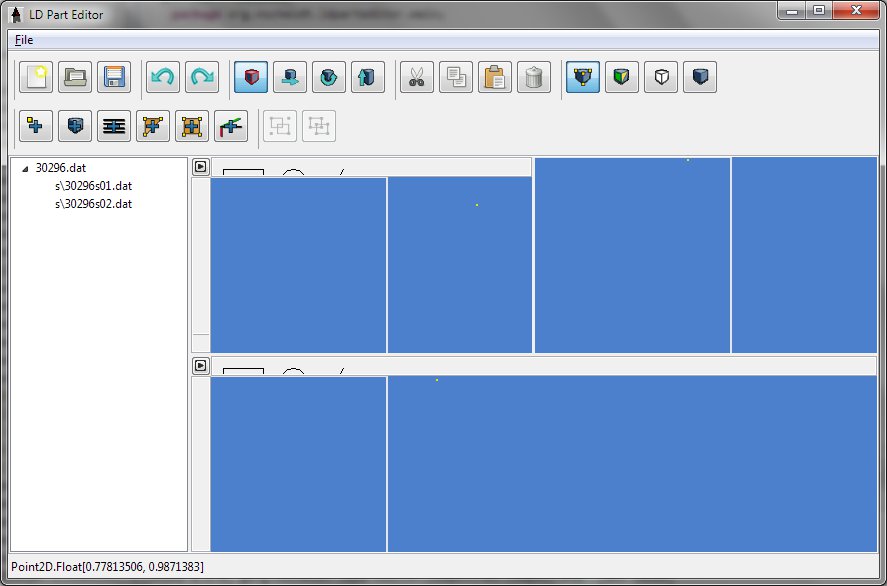Select 30296.dat in the file tree
Screen dimensions: 887x586
pyautogui.click(x=61, y=168)
